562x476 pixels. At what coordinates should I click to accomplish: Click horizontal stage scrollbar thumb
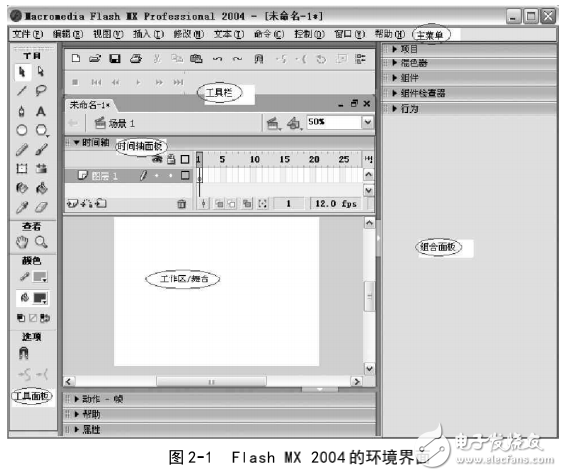click(x=211, y=382)
